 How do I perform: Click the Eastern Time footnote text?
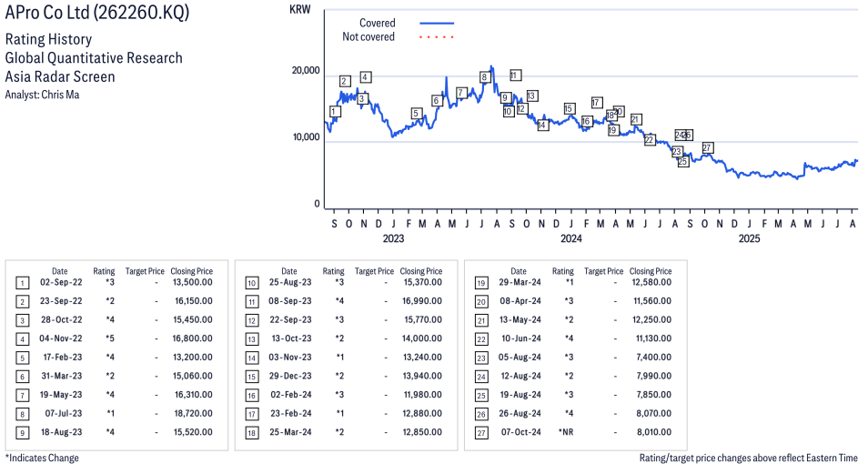point(749,458)
